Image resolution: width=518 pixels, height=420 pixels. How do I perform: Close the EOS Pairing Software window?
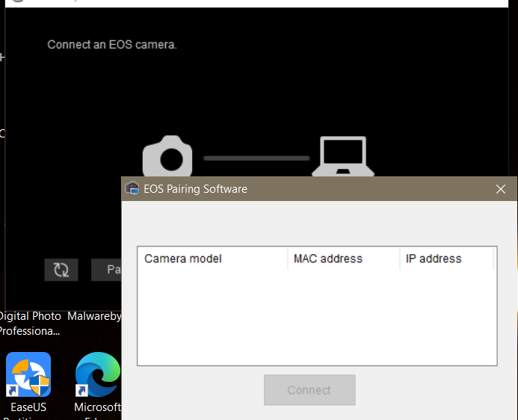tap(501, 189)
